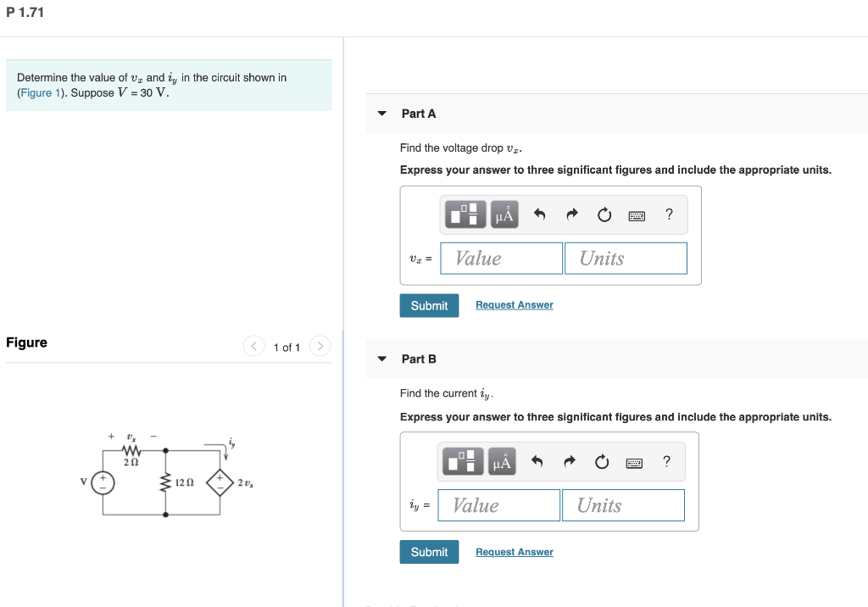Click the help question mark in Part A

pos(668,214)
